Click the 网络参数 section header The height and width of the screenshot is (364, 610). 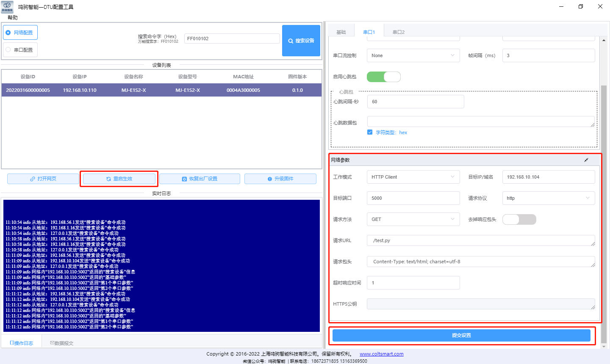(x=464, y=160)
